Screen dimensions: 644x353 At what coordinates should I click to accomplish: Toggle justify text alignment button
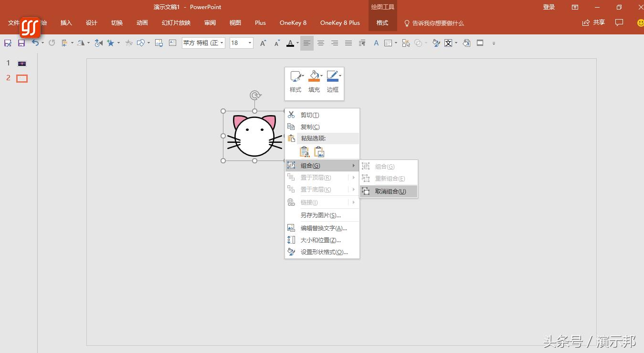pos(348,43)
